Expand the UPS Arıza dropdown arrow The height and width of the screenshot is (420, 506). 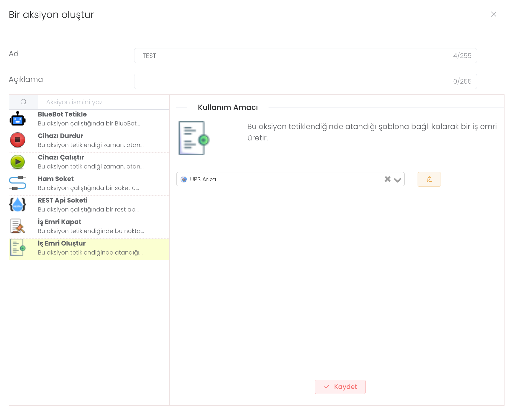397,180
